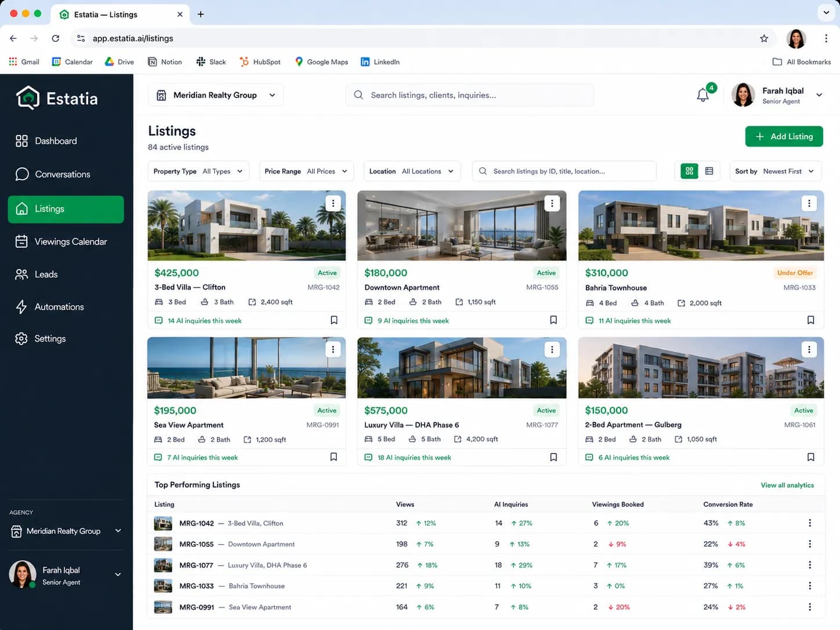Open the notifications bell
840x630 pixels.
tap(703, 95)
